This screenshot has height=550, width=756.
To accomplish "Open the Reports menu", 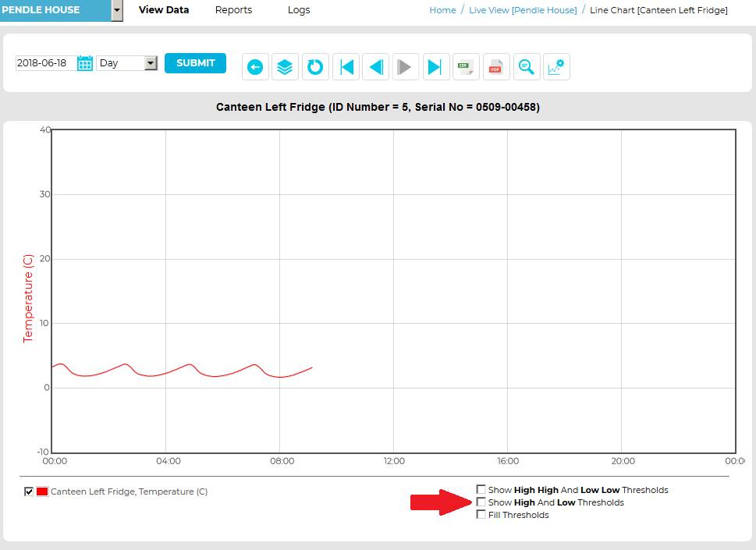I will click(233, 10).
